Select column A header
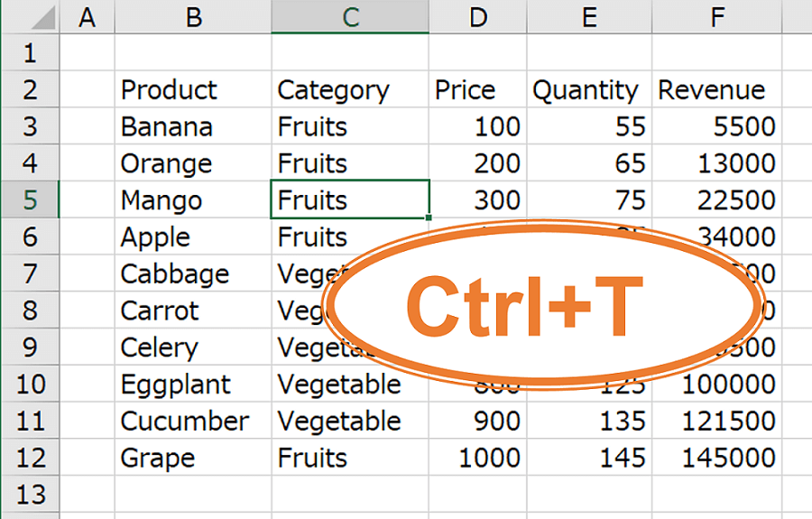 pyautogui.click(x=88, y=17)
